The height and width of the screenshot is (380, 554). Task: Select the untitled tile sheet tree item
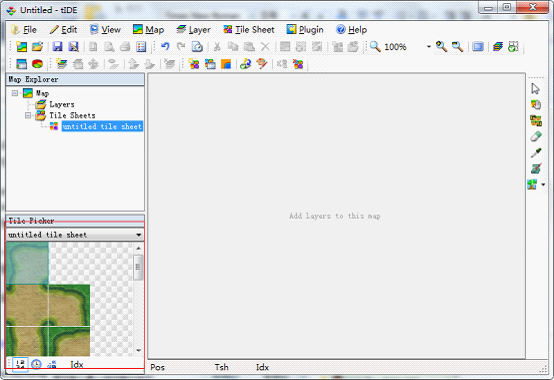pyautogui.click(x=102, y=126)
